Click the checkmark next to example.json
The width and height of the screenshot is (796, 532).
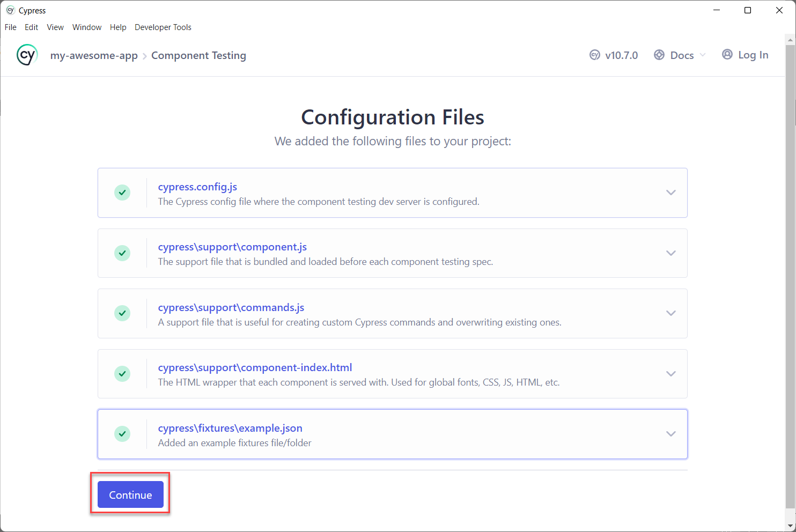coord(122,434)
